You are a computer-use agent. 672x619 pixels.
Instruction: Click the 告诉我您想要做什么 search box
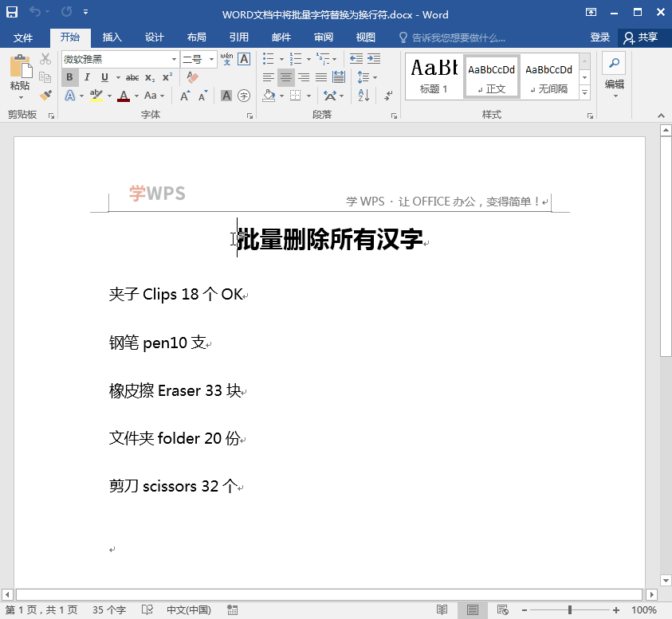click(x=452, y=37)
